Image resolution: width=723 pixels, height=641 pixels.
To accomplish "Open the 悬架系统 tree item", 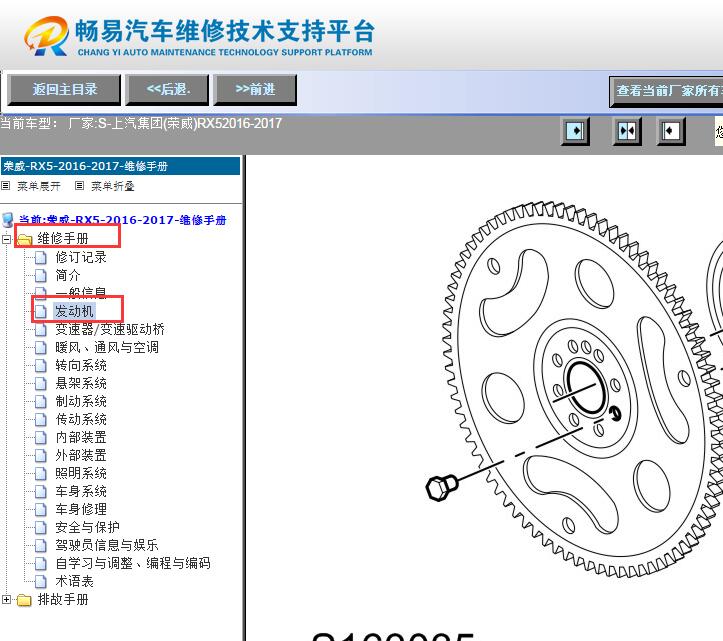I will 81,383.
